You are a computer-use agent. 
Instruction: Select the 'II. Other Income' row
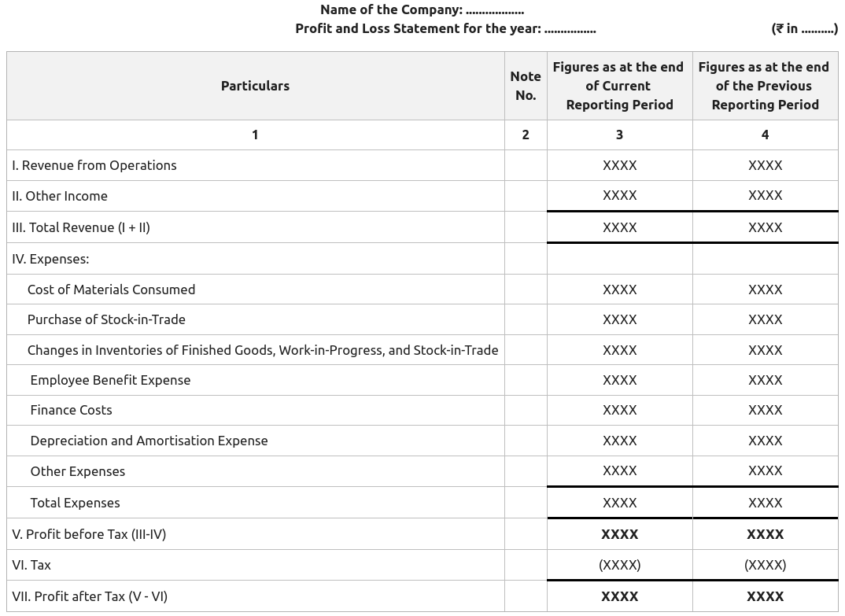click(60, 196)
